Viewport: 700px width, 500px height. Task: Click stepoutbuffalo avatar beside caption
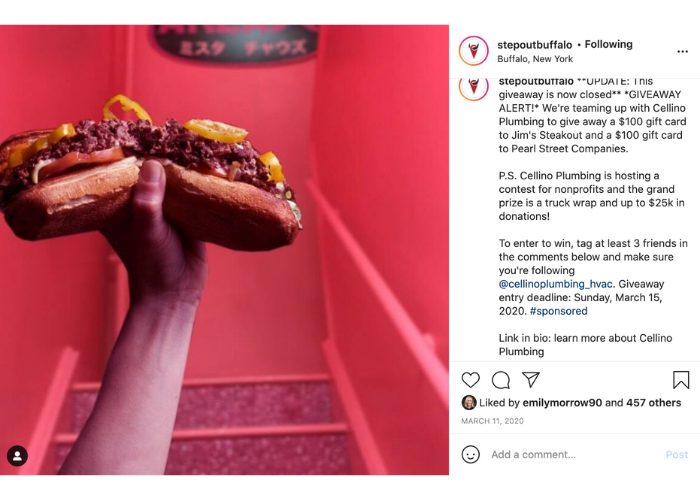[474, 88]
